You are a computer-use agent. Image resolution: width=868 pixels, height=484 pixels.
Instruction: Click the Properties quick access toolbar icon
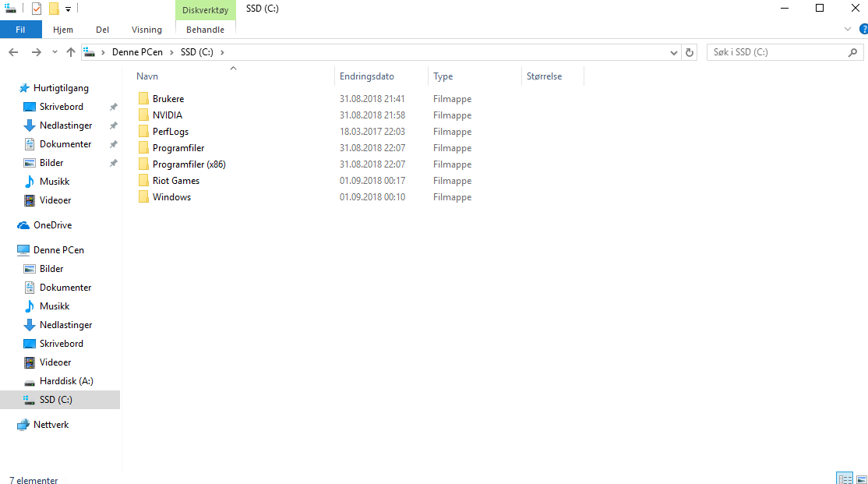pyautogui.click(x=37, y=9)
